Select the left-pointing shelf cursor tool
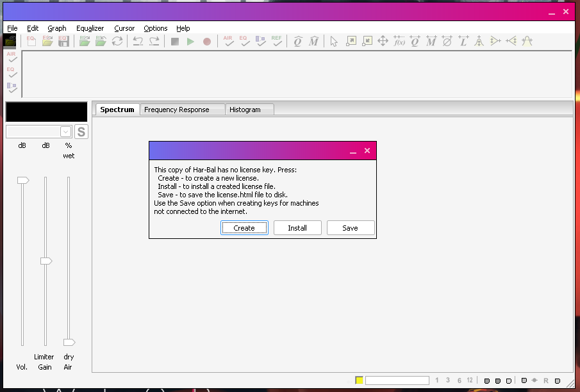The width and height of the screenshot is (580, 392). click(x=511, y=41)
